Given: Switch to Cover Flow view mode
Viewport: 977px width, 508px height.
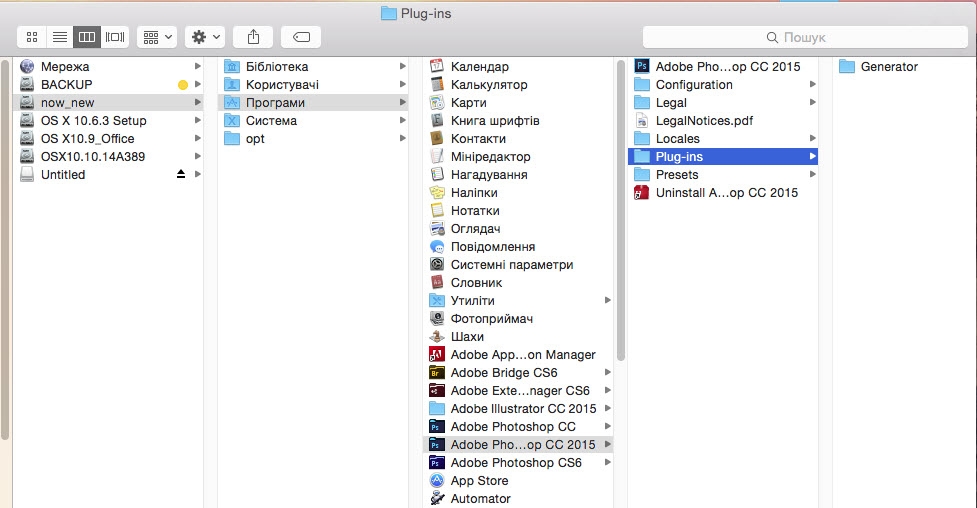Looking at the screenshot, I should pos(115,37).
